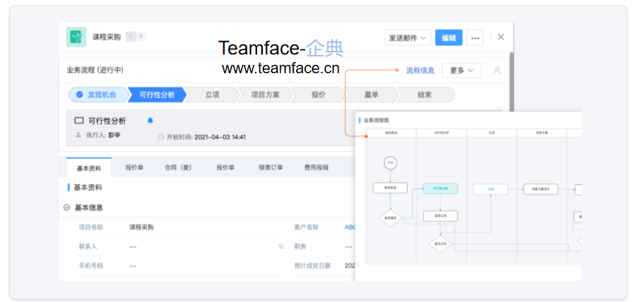Viewport: 644px width, 302px height.
Task: Select the 赢单 stage
Action: (371, 95)
